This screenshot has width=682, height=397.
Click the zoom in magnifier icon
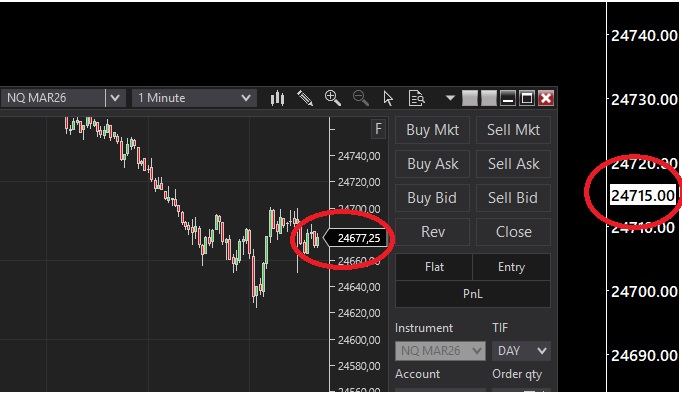[x=333, y=98]
